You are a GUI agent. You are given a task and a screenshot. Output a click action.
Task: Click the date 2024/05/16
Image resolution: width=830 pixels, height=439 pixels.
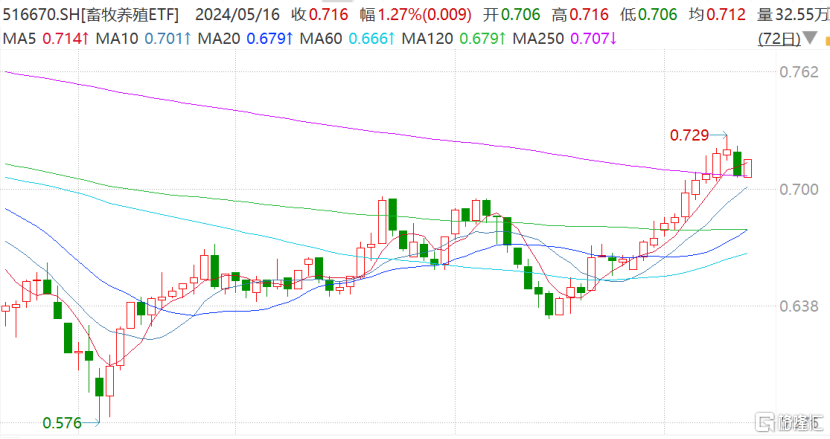coord(237,14)
